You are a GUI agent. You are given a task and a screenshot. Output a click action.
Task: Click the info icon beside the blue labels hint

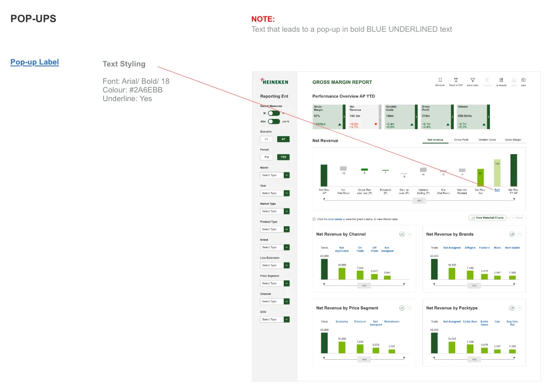coord(314,219)
